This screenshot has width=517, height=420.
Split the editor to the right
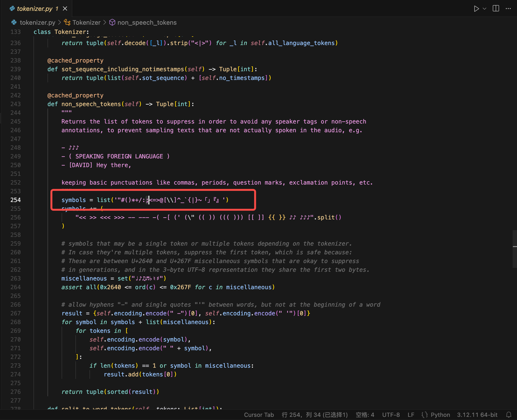(x=496, y=9)
